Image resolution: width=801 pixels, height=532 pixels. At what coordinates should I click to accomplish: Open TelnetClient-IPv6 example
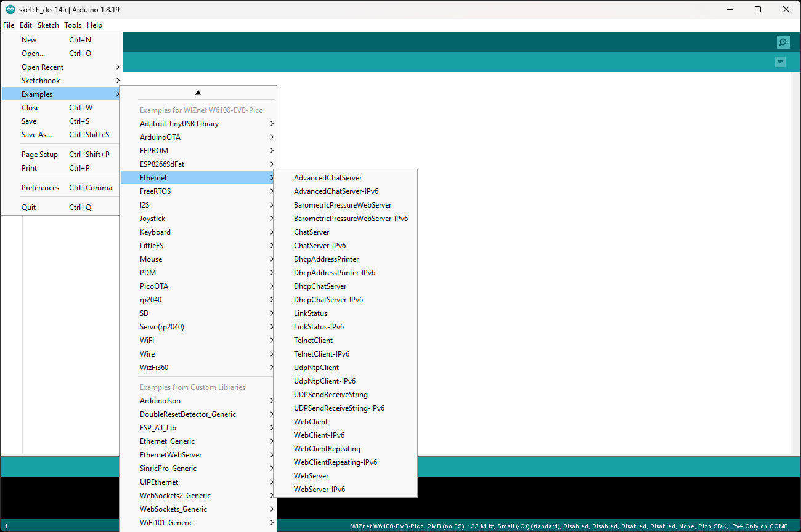pos(346,354)
